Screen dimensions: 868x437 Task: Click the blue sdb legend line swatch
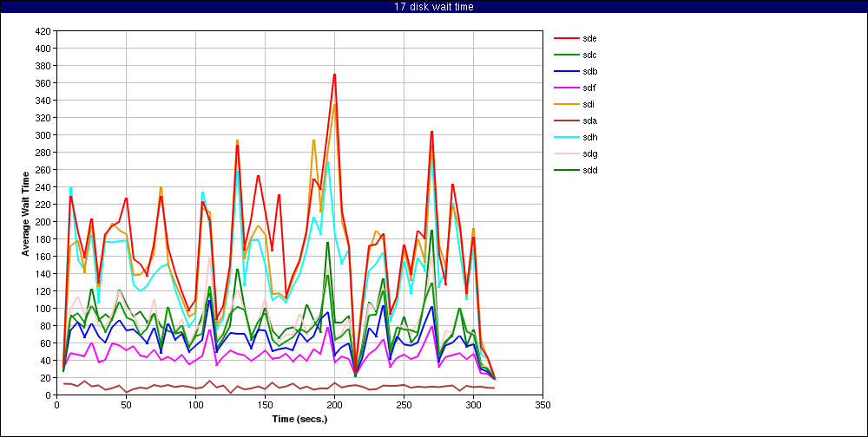566,71
